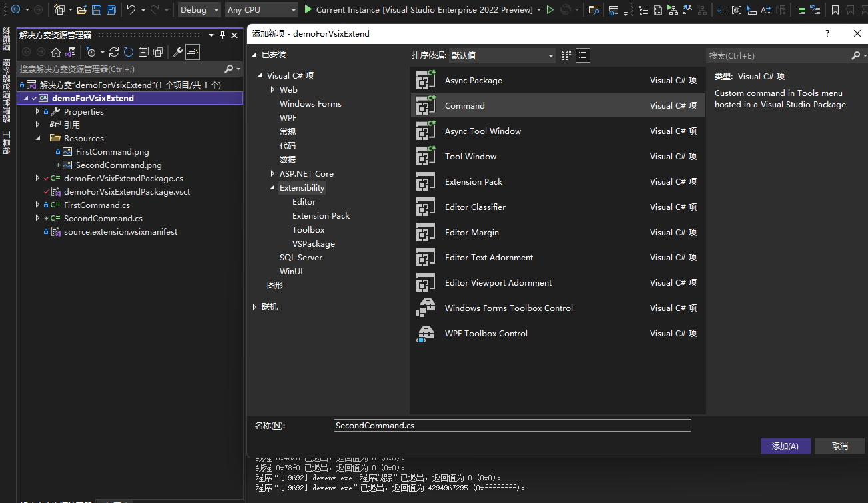
Task: Click the Save All icon
Action: point(111,10)
